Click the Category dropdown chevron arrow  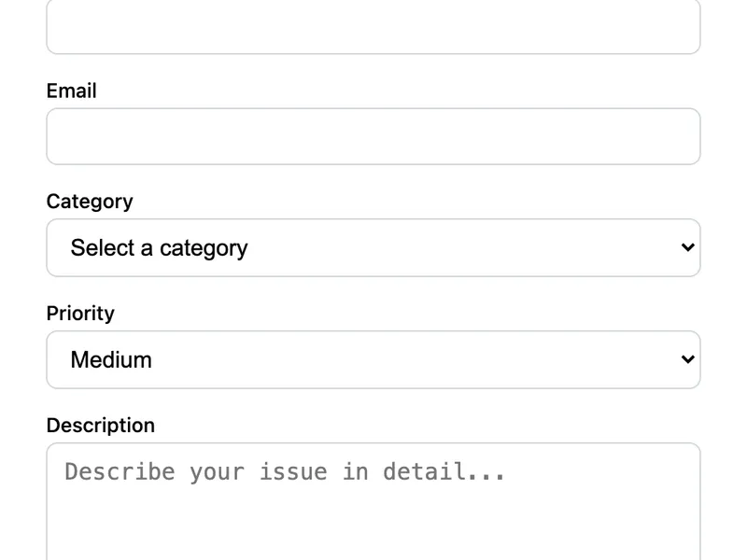pos(688,248)
